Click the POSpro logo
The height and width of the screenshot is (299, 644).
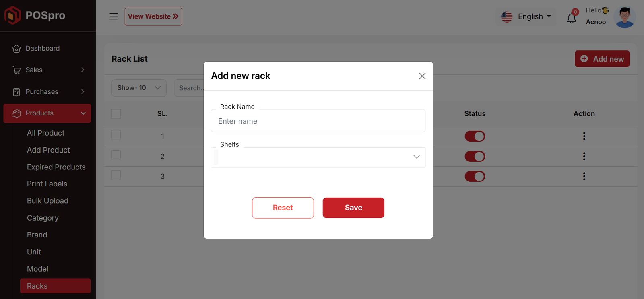(35, 16)
